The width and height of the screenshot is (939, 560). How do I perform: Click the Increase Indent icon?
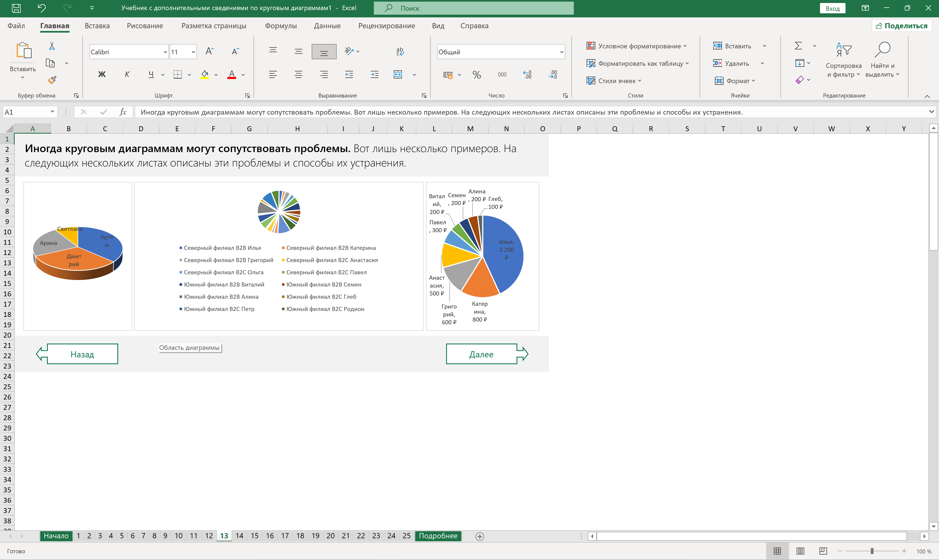click(374, 74)
